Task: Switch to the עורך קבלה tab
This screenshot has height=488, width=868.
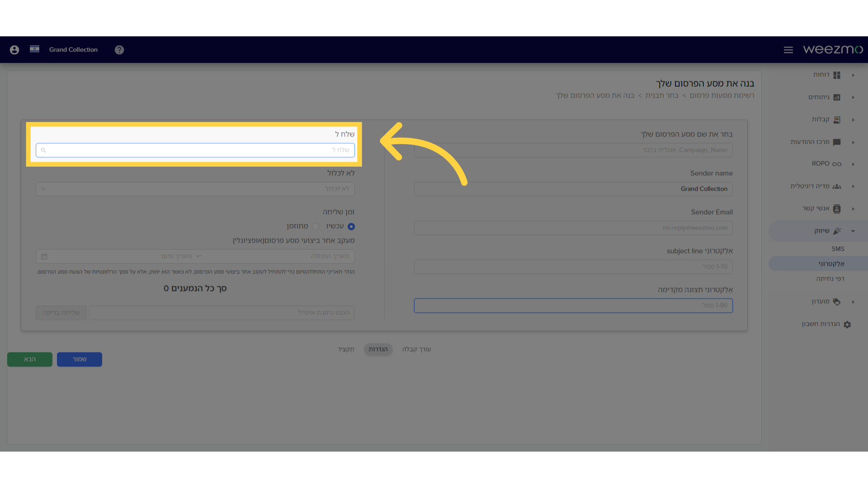Action: (416, 349)
